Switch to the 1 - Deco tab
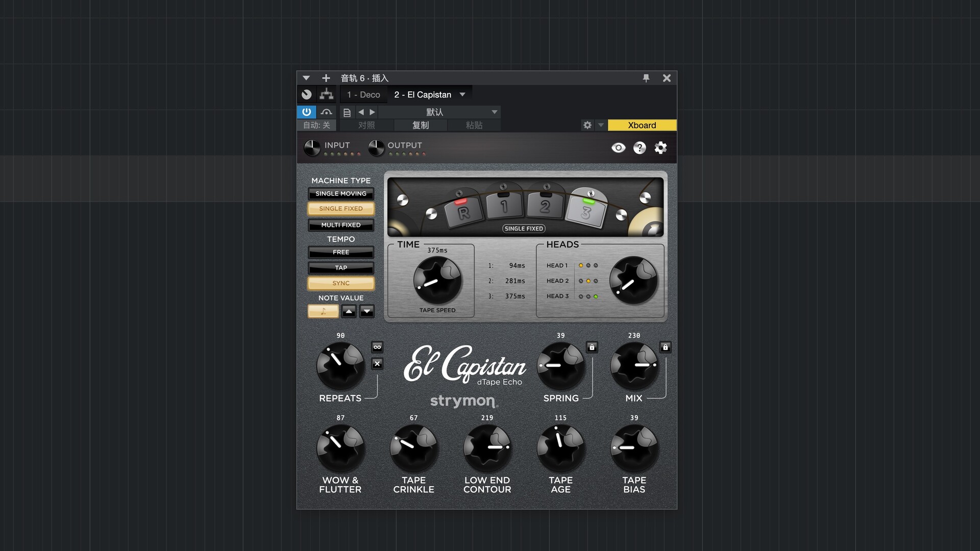 (363, 94)
